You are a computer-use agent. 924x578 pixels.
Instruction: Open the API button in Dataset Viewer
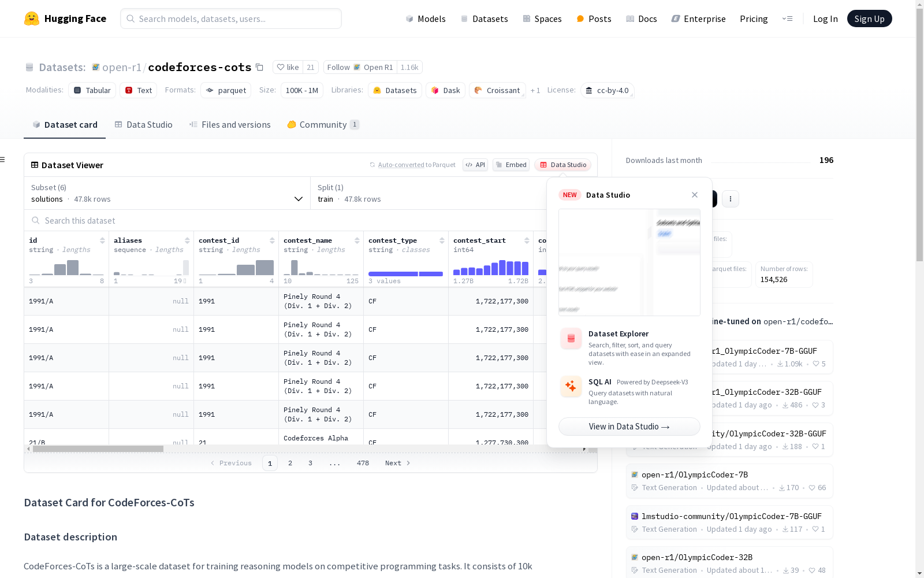pos(475,165)
